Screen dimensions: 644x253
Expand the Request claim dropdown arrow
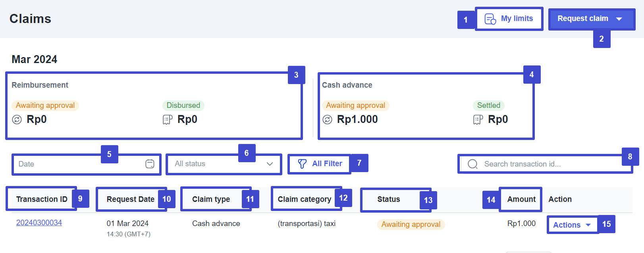click(619, 19)
